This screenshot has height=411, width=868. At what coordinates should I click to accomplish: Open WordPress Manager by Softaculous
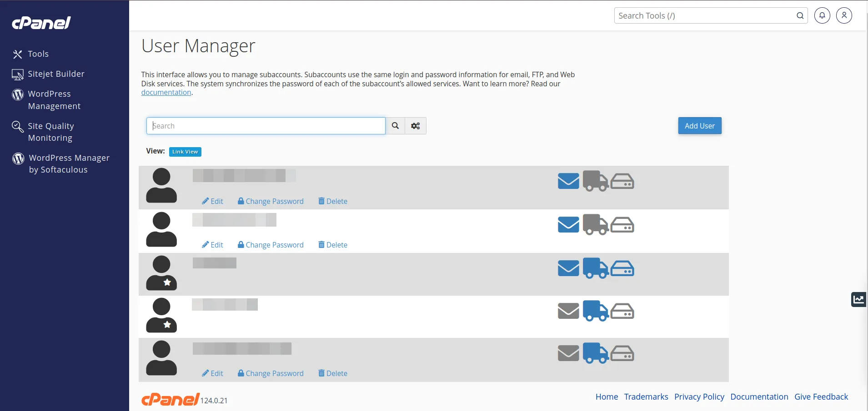click(x=69, y=163)
